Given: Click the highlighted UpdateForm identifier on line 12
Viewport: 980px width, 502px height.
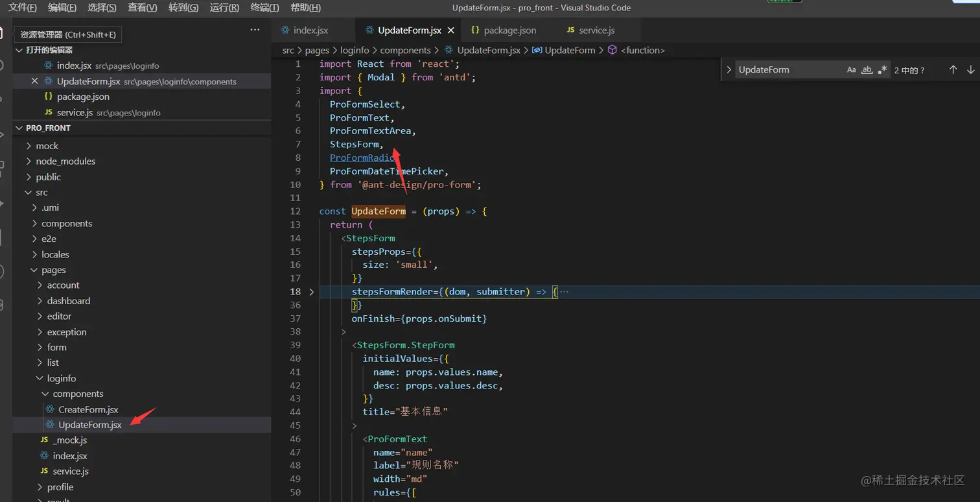Looking at the screenshot, I should (x=379, y=211).
